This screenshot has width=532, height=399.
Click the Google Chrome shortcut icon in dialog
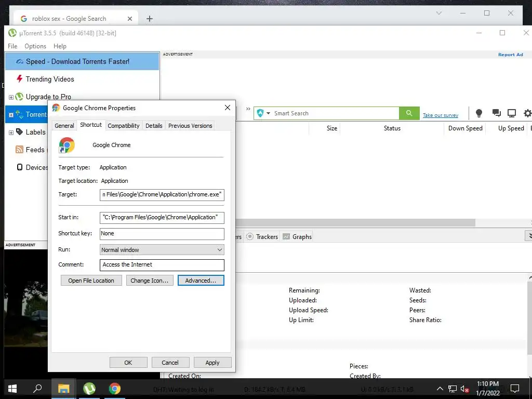coord(67,145)
